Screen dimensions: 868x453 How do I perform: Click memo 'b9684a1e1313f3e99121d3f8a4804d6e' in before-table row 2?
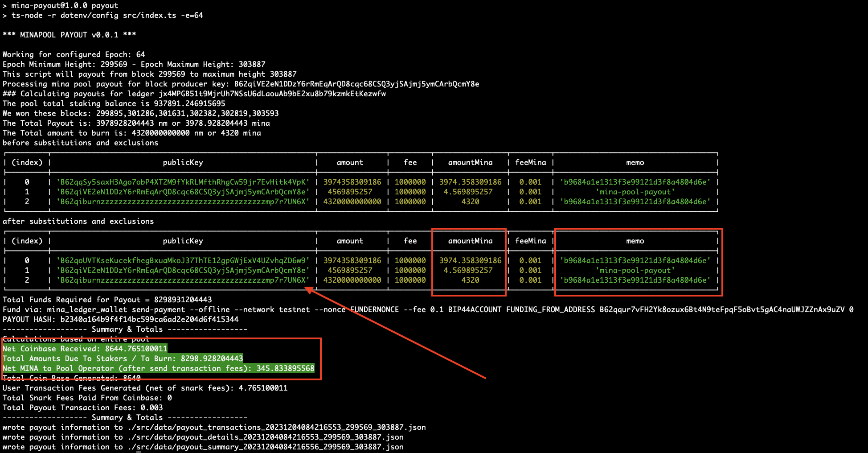(635, 202)
